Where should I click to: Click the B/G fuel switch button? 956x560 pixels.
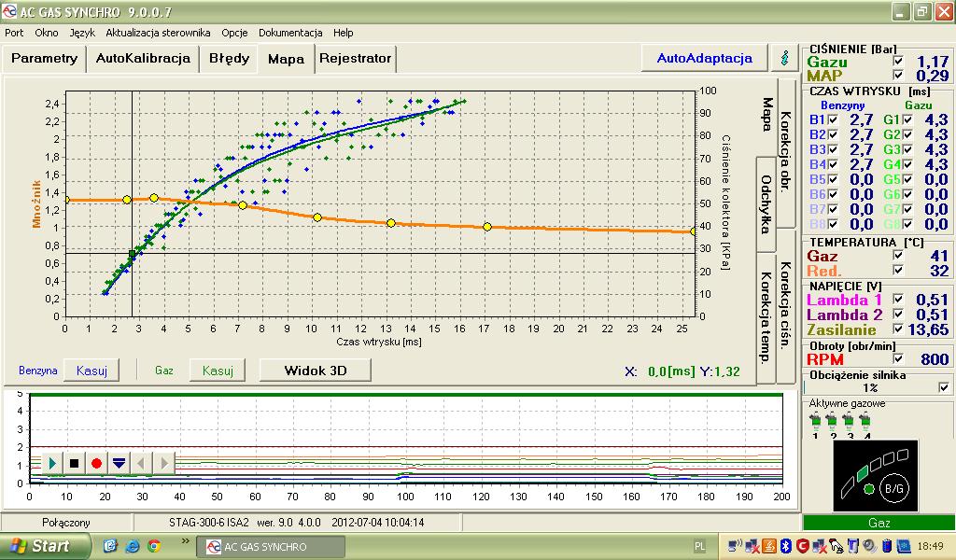click(x=893, y=488)
